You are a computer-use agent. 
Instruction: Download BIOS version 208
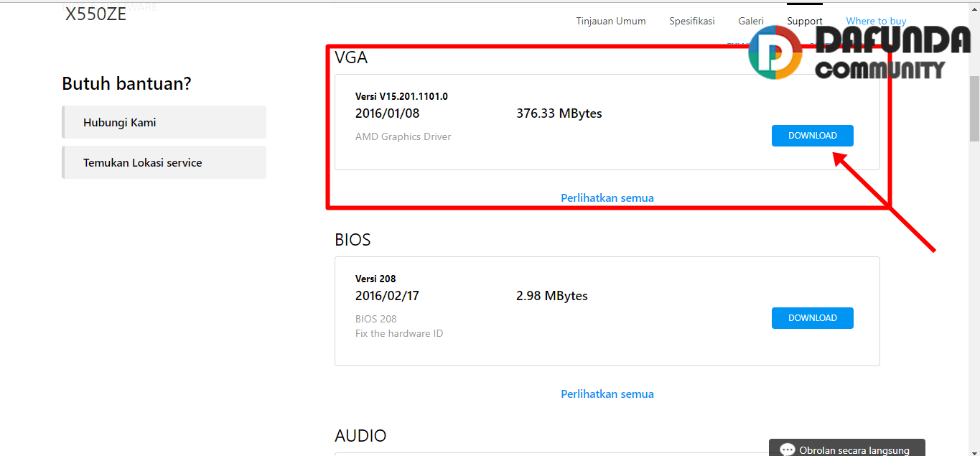coord(812,318)
